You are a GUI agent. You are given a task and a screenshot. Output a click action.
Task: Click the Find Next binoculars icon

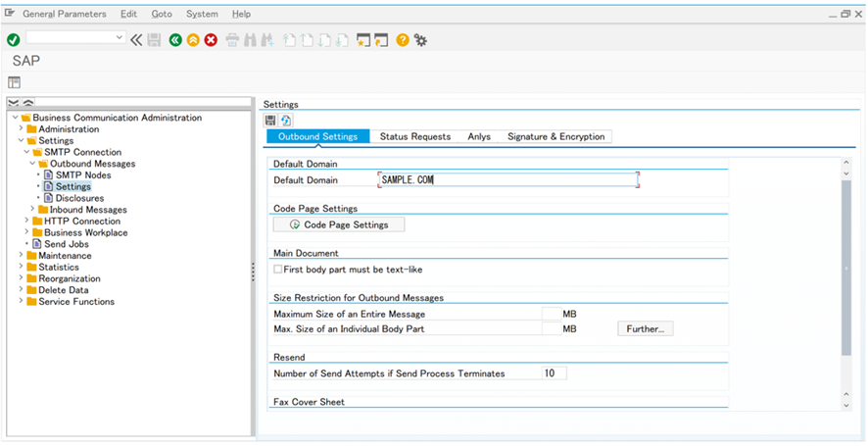(x=267, y=40)
